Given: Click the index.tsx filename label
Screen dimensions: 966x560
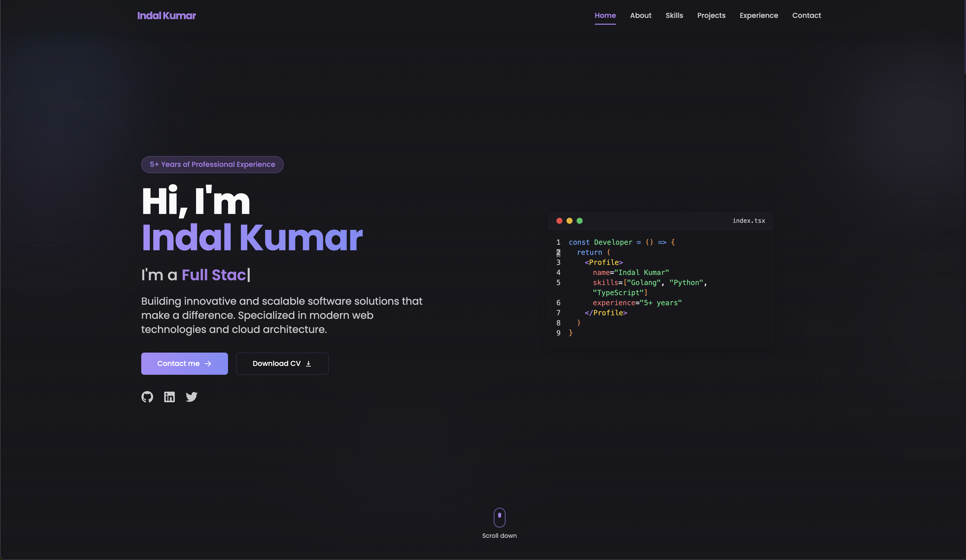Looking at the screenshot, I should (x=748, y=221).
